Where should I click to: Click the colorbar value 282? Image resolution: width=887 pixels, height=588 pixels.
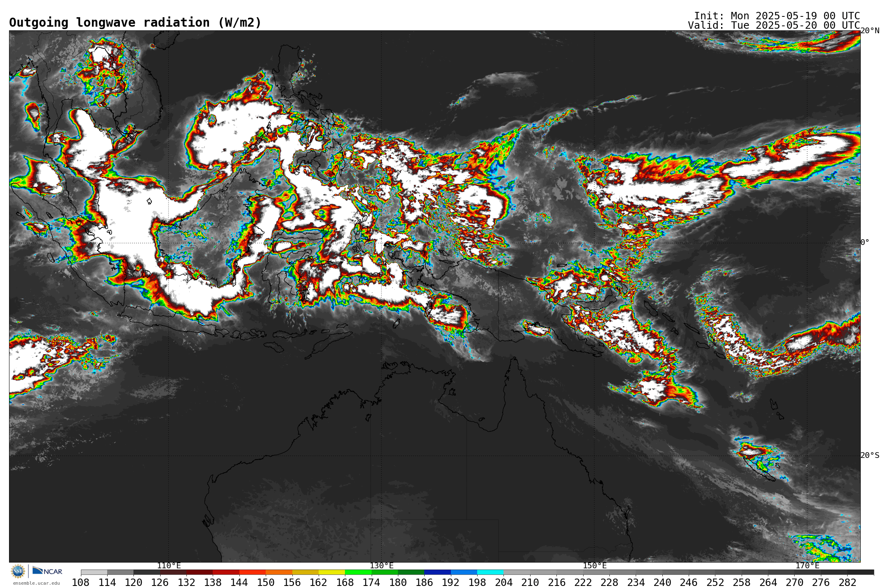(847, 582)
